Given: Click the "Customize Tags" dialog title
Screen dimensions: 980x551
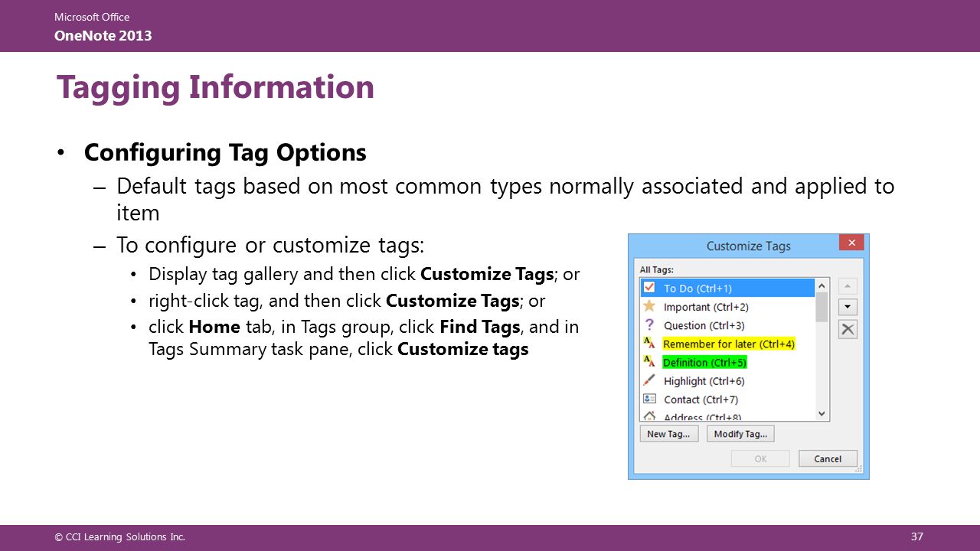Looking at the screenshot, I should tap(748, 246).
